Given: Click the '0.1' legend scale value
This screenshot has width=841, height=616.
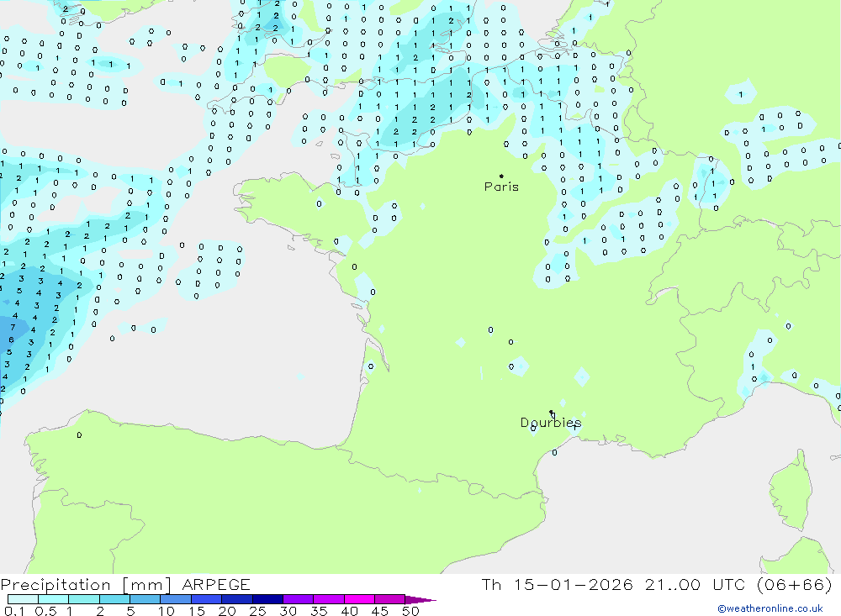Looking at the screenshot, I should pyautogui.click(x=14, y=611).
